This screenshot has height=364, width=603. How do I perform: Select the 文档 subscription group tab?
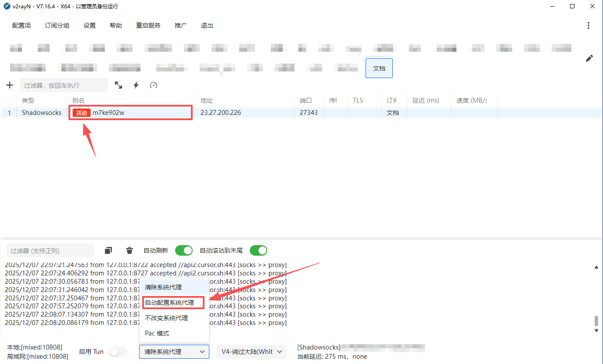point(379,68)
